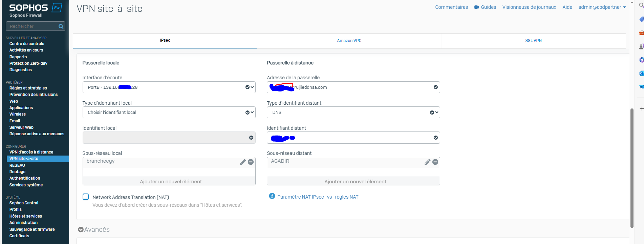Screen dimensions: 644x244
Task: Open the toolbox icon in browser sidebar
Action: 641,33
